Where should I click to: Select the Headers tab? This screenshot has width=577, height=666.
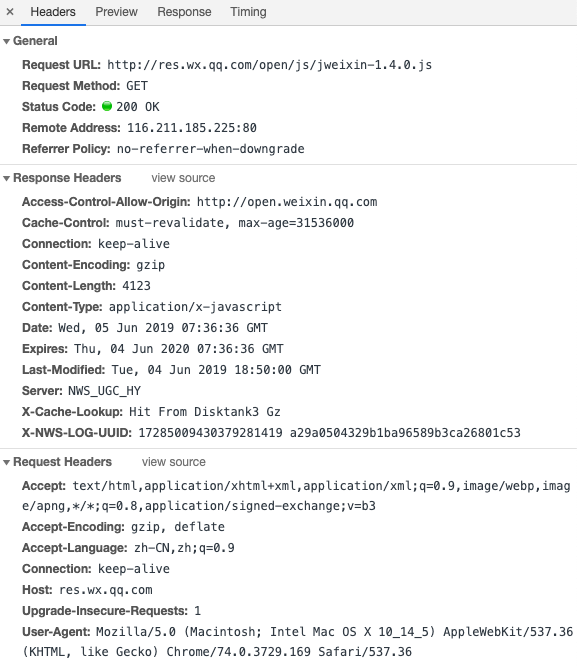coord(53,12)
